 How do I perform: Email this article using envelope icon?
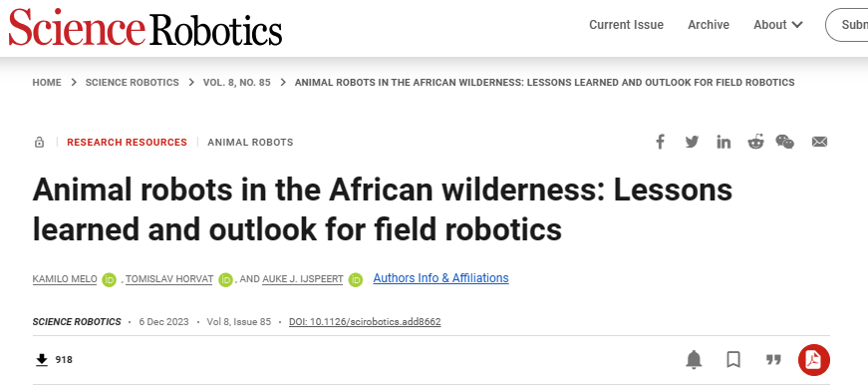click(x=819, y=142)
